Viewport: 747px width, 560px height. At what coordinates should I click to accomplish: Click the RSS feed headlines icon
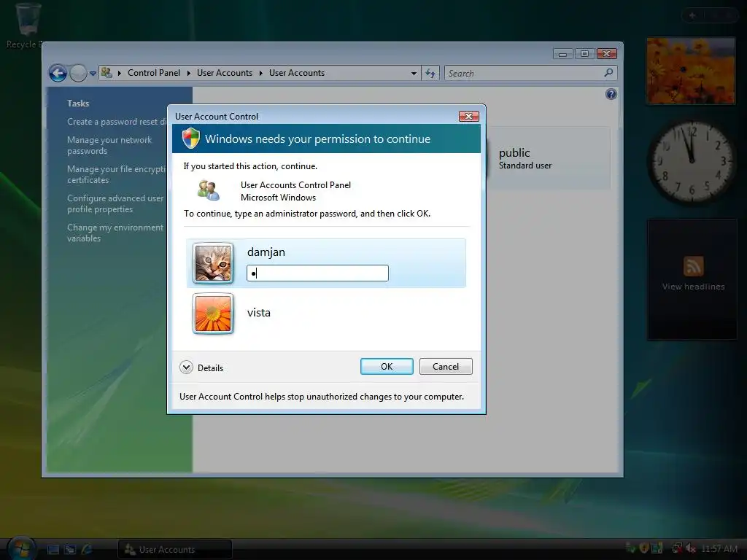click(x=693, y=266)
